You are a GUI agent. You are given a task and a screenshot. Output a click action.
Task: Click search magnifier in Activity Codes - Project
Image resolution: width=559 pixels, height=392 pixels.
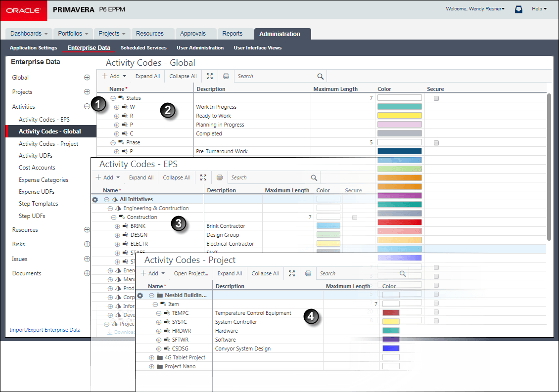pyautogui.click(x=403, y=273)
